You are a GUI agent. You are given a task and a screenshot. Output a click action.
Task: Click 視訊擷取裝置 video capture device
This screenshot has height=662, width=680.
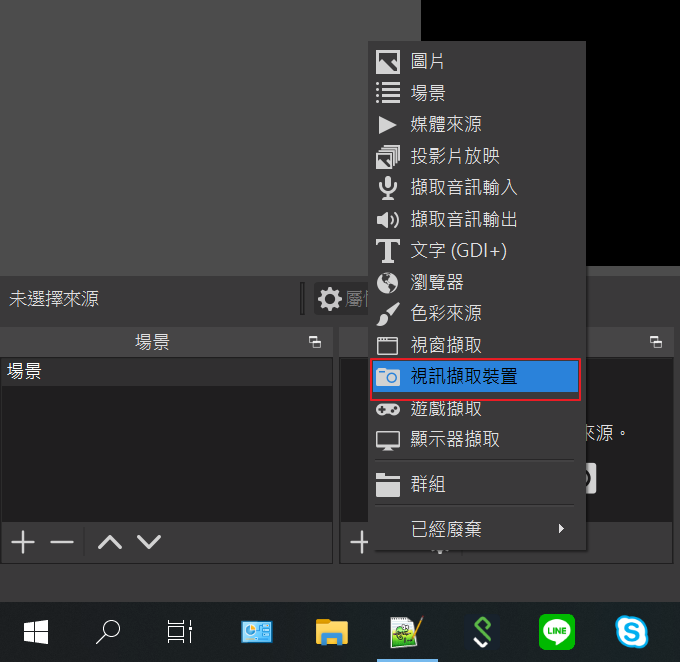tap(464, 377)
